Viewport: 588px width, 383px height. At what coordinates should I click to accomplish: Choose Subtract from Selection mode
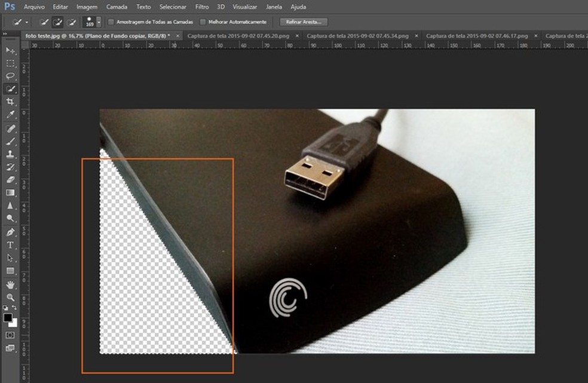click(x=71, y=22)
